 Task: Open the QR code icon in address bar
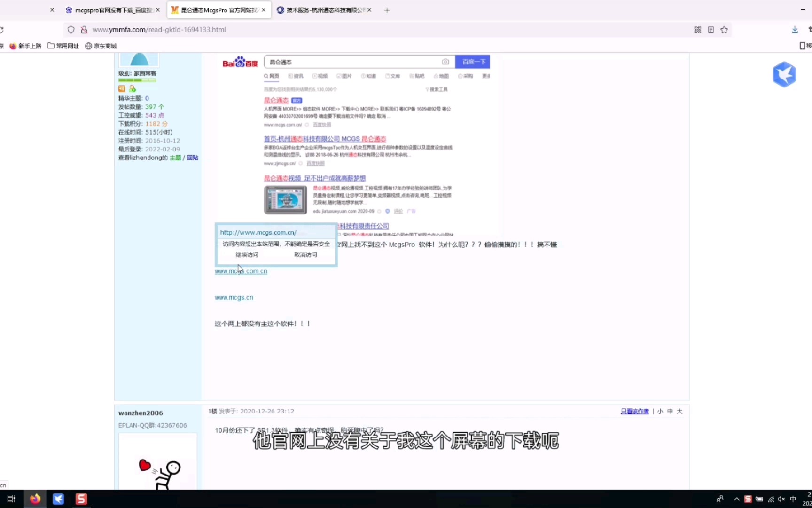698,30
